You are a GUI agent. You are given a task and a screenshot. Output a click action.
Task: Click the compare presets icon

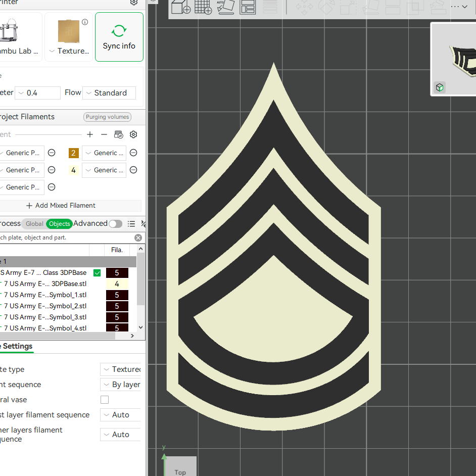[144, 224]
